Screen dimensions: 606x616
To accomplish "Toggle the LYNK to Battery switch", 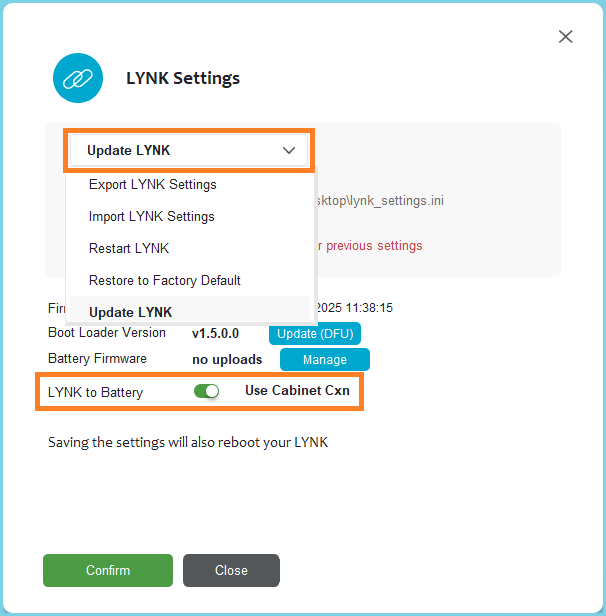I will (207, 391).
